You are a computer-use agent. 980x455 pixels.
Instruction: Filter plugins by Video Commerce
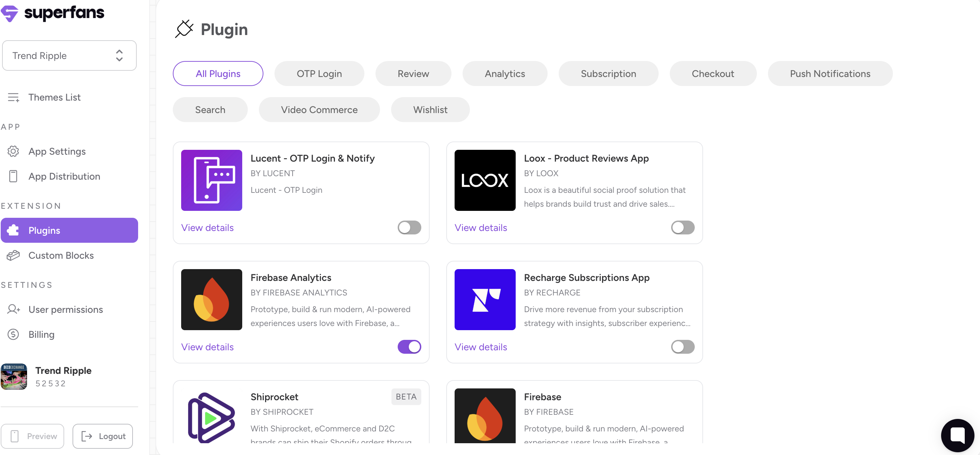(x=319, y=110)
